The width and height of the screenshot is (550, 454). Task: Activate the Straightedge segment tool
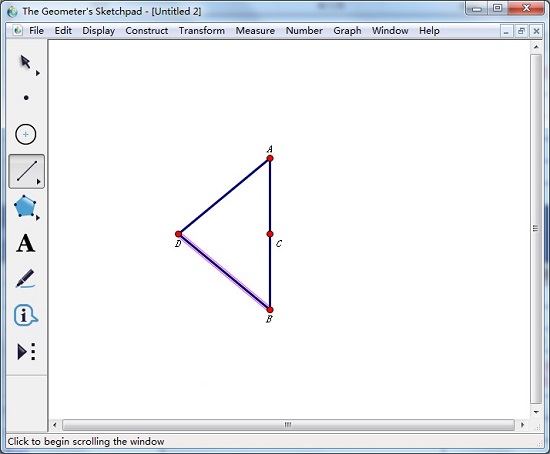click(x=27, y=171)
